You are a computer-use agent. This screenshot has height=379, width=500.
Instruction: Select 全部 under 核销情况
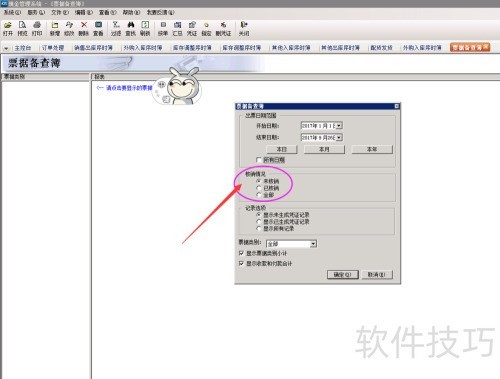pyautogui.click(x=258, y=195)
